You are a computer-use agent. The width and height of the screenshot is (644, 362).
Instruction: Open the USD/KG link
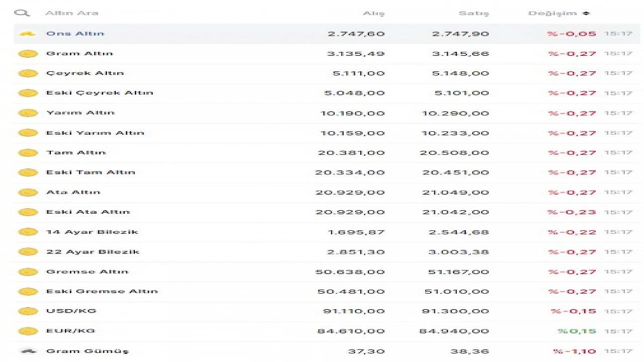71,311
